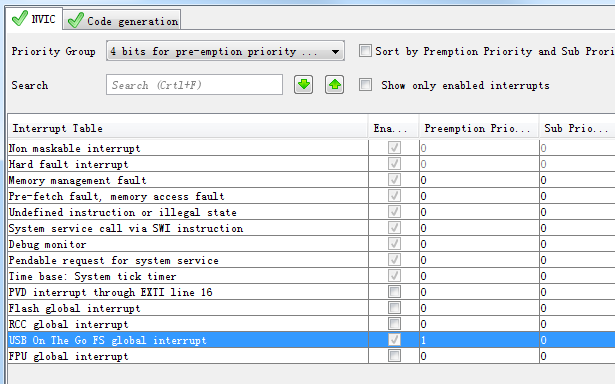Click the NVIC tab green checkmark icon
This screenshot has height=384, width=615.
click(x=20, y=18)
